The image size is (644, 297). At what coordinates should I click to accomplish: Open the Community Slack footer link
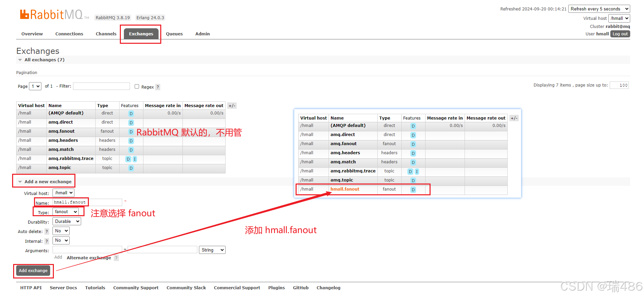[186, 288]
